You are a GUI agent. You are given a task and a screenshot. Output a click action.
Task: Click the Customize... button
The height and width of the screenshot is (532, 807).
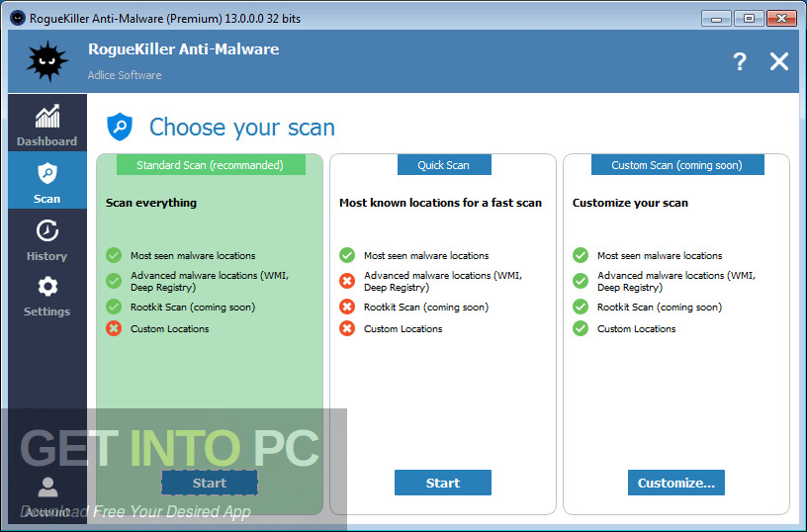(x=676, y=483)
